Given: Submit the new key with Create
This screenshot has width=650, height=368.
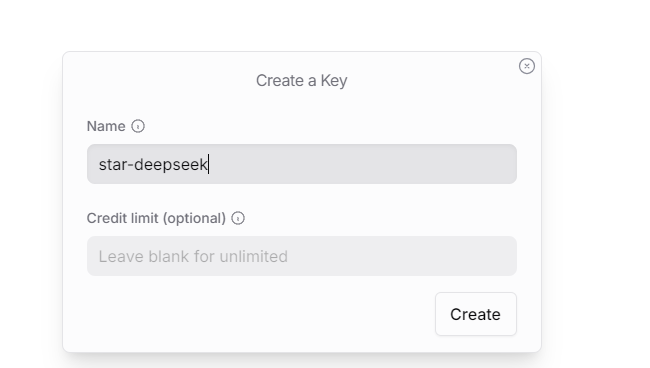Looking at the screenshot, I should point(476,314).
